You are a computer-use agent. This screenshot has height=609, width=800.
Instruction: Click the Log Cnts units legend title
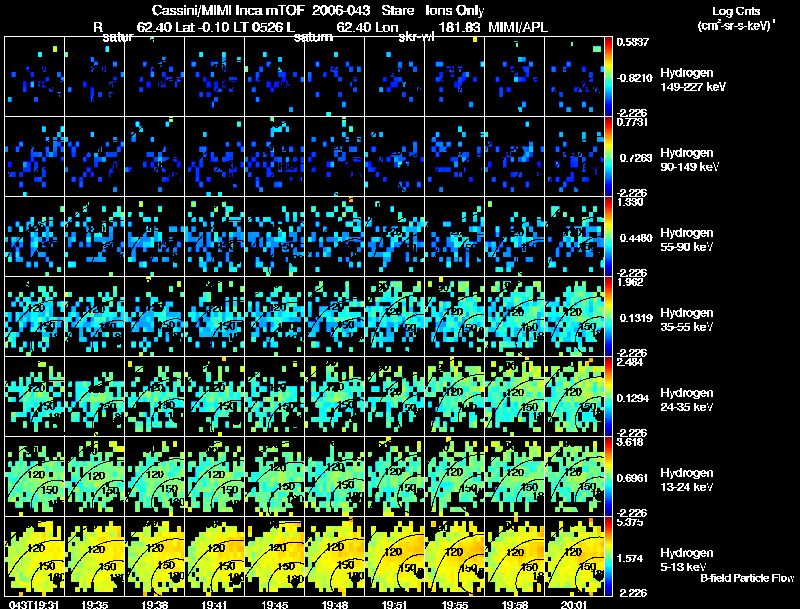pos(736,18)
